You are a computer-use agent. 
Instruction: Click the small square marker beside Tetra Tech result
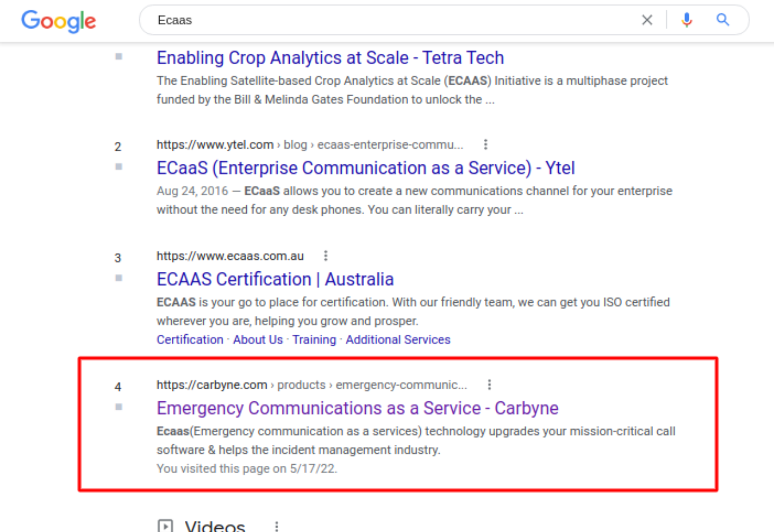pyautogui.click(x=119, y=57)
